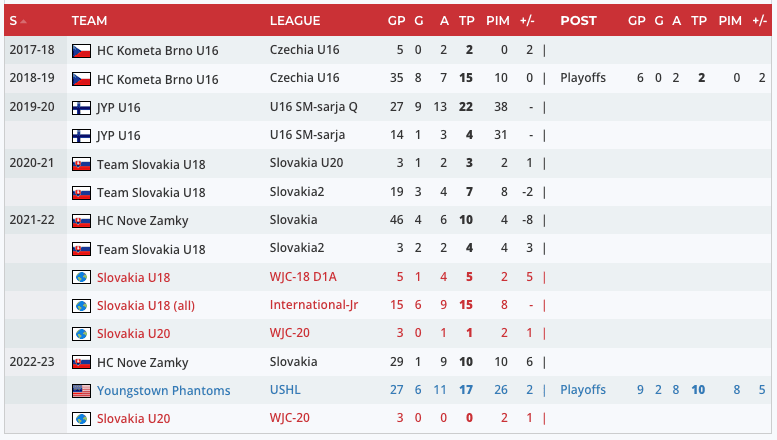The image size is (777, 440).
Task: Open the International-Jr league link
Action: point(313,306)
